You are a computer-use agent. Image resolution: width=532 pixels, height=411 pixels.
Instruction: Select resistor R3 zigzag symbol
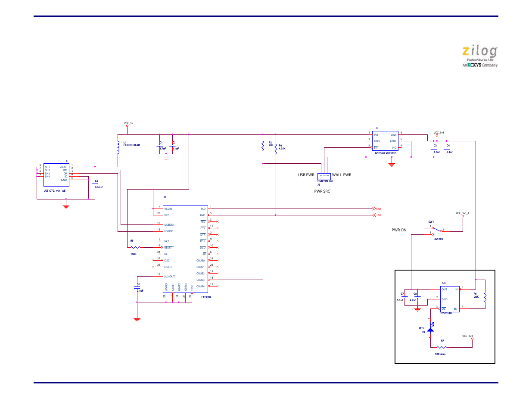[x=263, y=146]
